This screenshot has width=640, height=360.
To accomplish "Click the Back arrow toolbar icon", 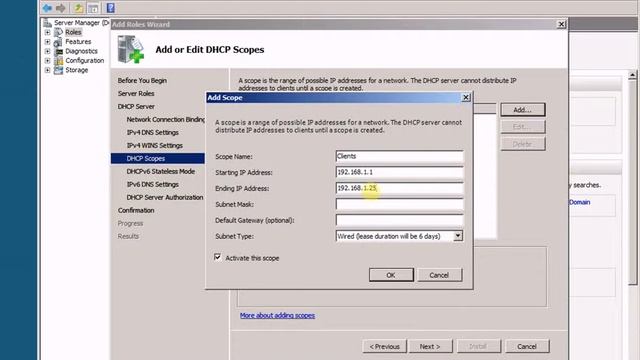I will coord(47,8).
